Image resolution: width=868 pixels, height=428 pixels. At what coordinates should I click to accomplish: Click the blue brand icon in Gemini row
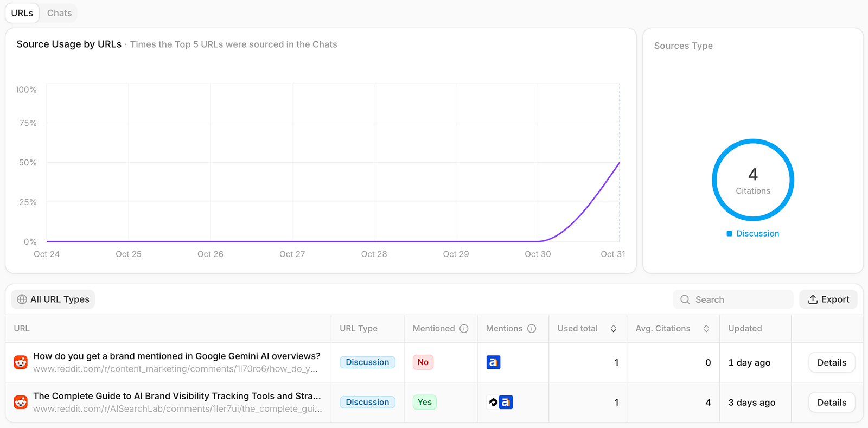coord(493,362)
